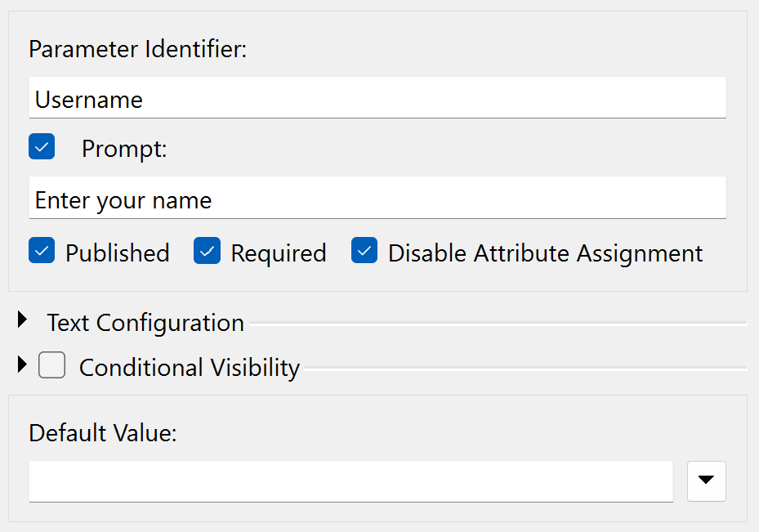Viewport: 759px width, 532px height.
Task: Click the Text Configuration disclosure triangle
Action: 21,320
